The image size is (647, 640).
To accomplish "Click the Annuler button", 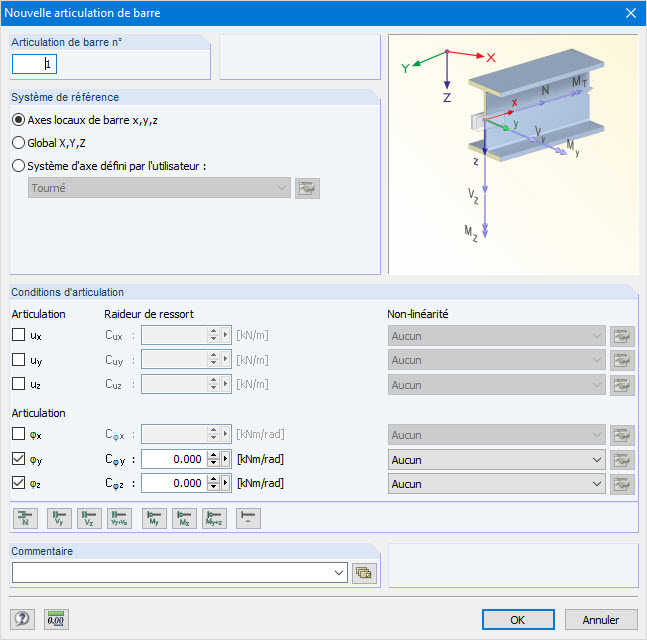I will click(601, 619).
